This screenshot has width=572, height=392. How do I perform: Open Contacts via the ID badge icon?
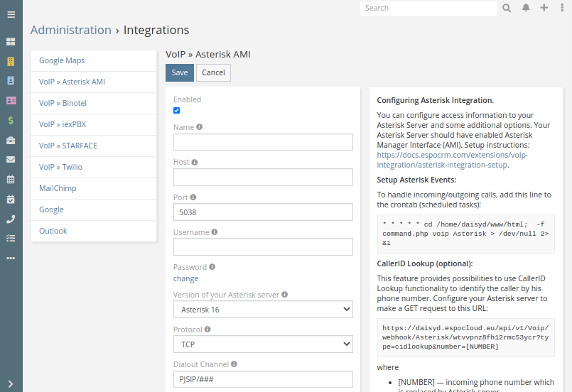(x=11, y=80)
